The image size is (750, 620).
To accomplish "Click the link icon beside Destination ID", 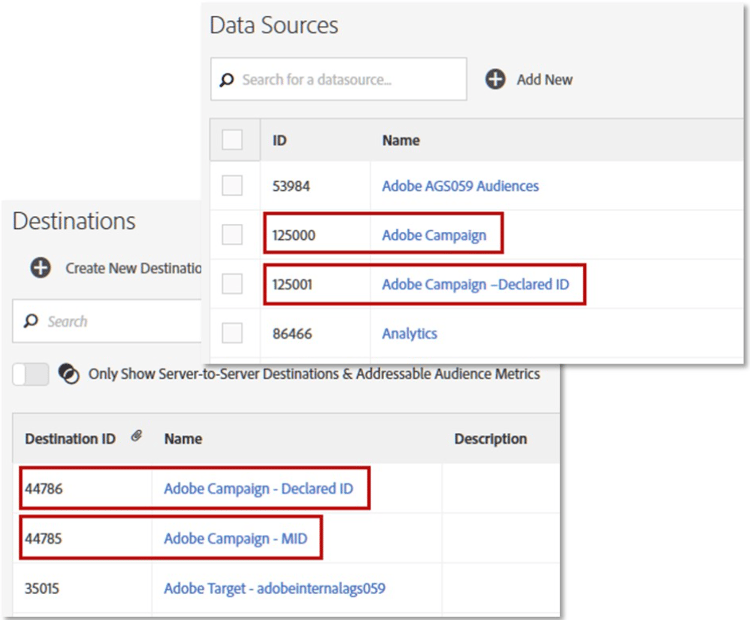I will tap(136, 437).
